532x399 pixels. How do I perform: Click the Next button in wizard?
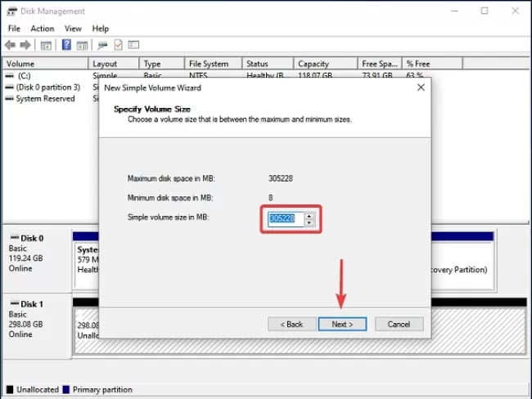[x=342, y=324]
